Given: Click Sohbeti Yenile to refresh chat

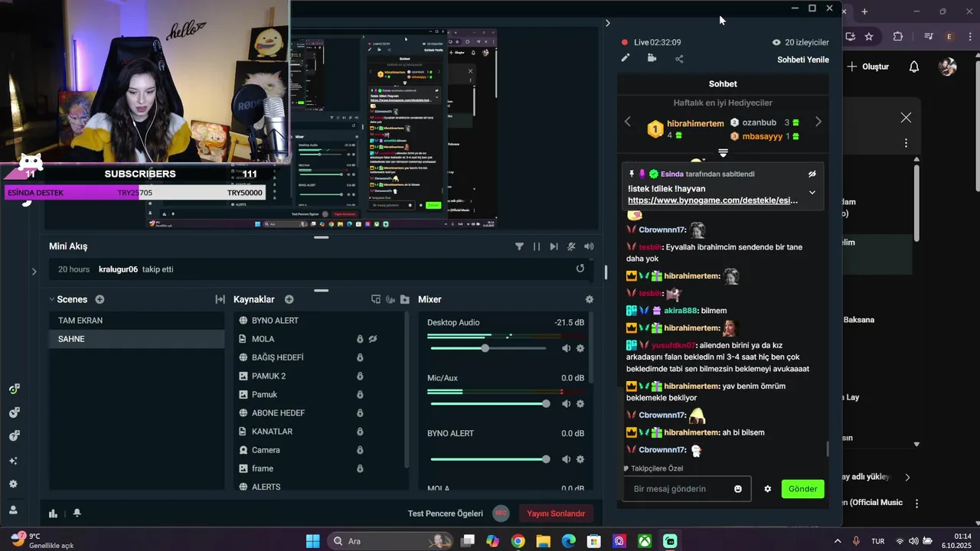Looking at the screenshot, I should pos(803,60).
